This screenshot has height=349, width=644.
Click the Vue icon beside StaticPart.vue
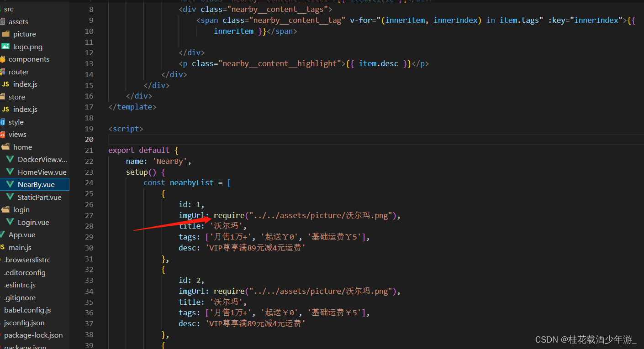[10, 197]
